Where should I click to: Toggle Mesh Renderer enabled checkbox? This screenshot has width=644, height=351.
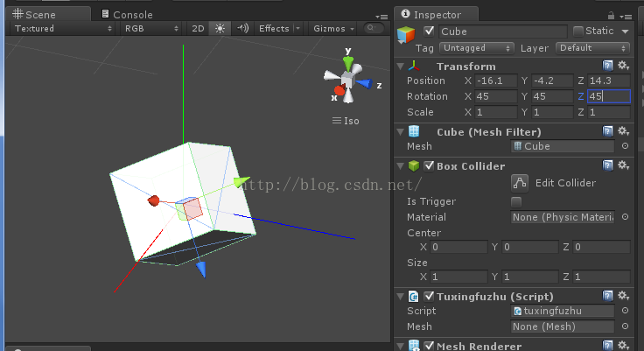(x=429, y=346)
